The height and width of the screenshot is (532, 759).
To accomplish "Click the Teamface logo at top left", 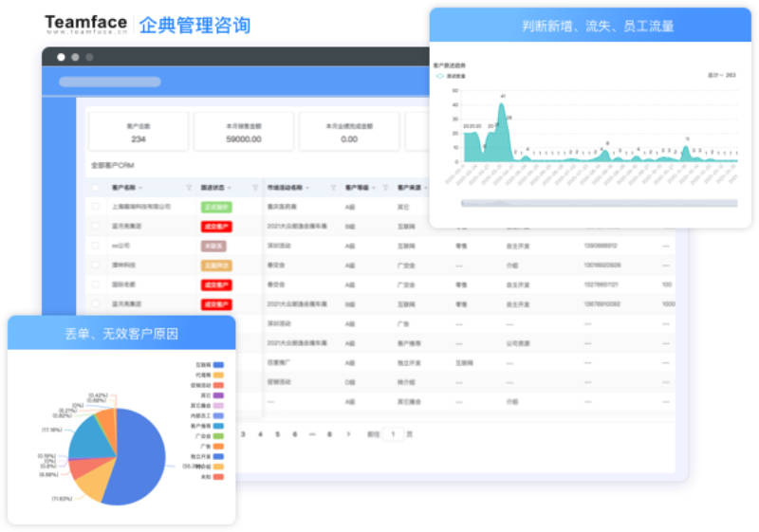I will click(86, 24).
